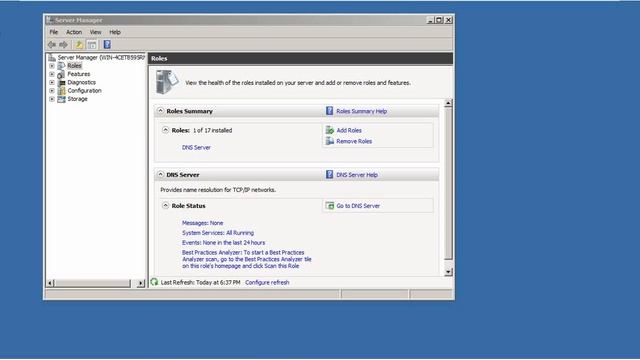Open the File menu
The image size is (640, 360).
point(53,32)
